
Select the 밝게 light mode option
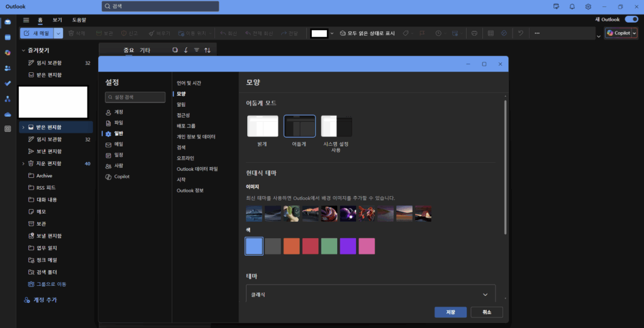click(262, 130)
